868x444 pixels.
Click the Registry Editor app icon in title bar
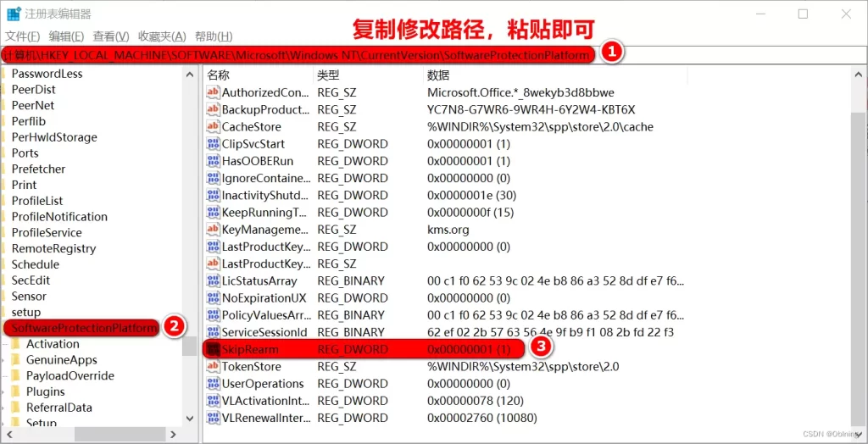pyautogui.click(x=14, y=14)
